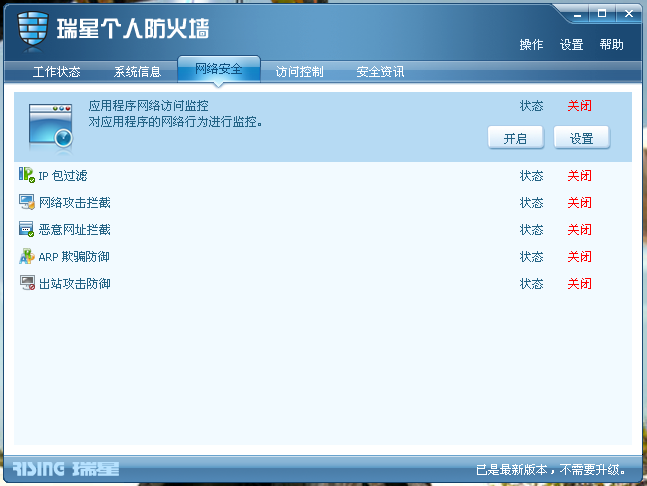Click the RISING 瑞星 footer logo
The height and width of the screenshot is (486, 647).
(x=66, y=469)
